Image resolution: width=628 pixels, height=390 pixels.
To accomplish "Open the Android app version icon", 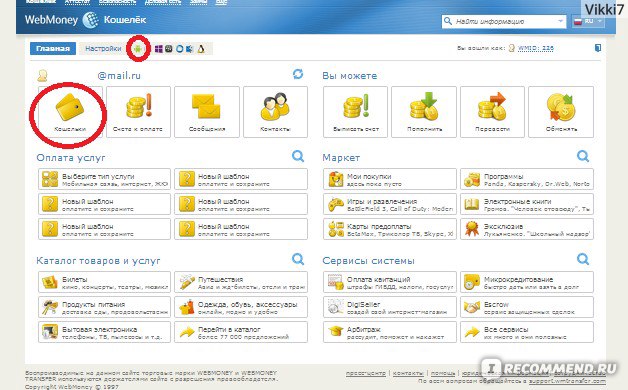I will [x=138, y=49].
